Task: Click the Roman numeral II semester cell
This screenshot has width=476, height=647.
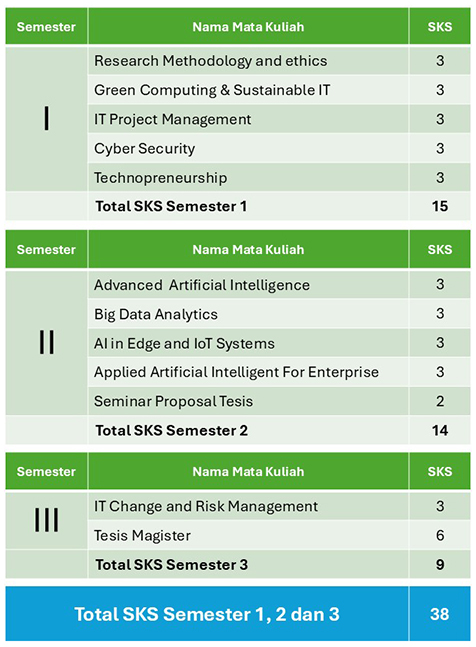Action: pyautogui.click(x=47, y=342)
